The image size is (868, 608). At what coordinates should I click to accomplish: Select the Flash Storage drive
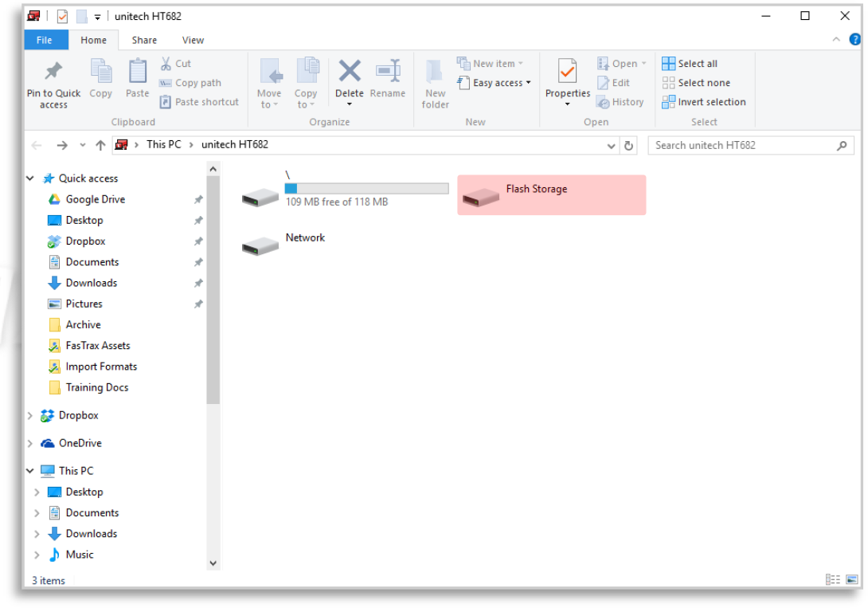click(x=551, y=195)
